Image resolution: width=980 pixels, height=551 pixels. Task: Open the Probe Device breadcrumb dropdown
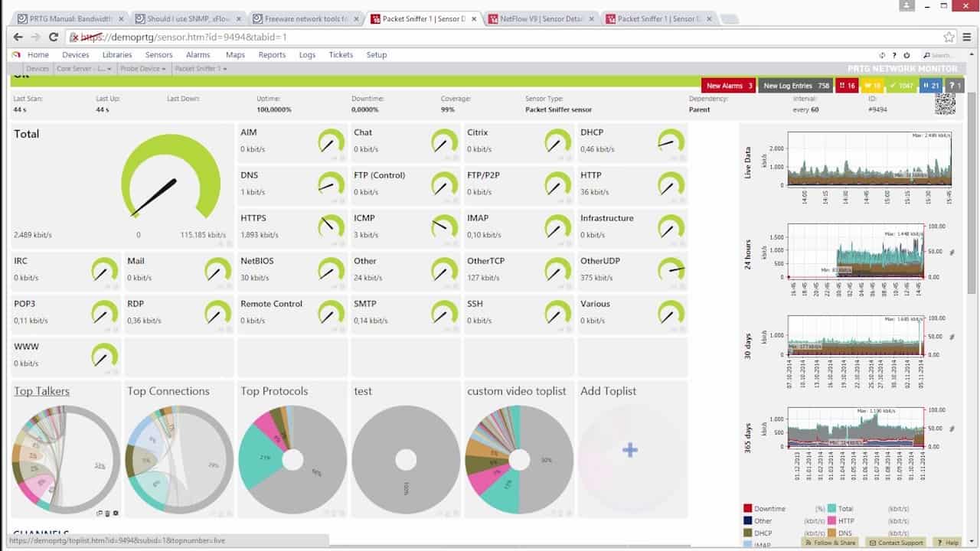143,69
